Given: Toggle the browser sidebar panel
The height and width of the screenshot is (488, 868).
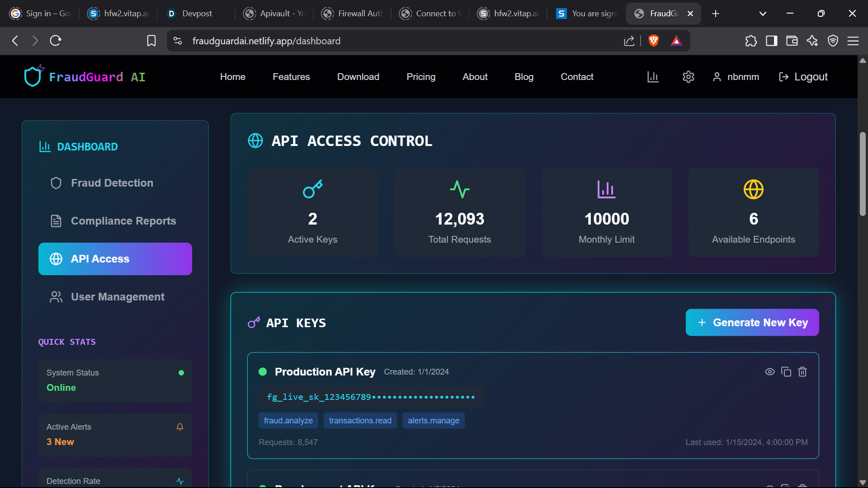Looking at the screenshot, I should [x=771, y=41].
